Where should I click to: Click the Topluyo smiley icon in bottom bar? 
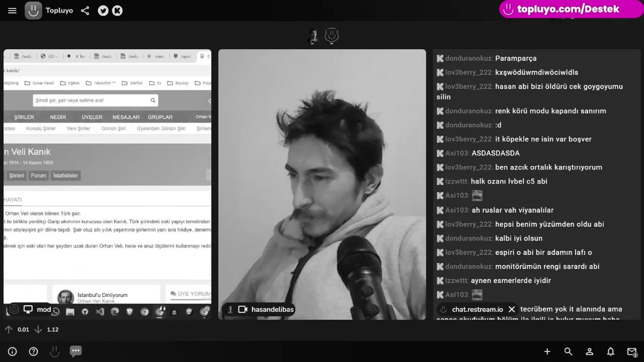[54, 351]
